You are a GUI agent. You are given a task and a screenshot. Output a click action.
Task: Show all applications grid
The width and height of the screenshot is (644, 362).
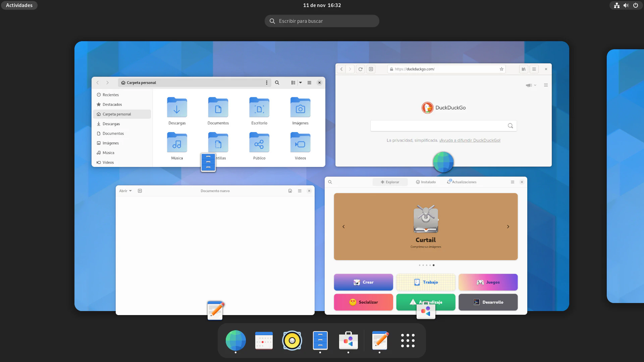coord(408,341)
